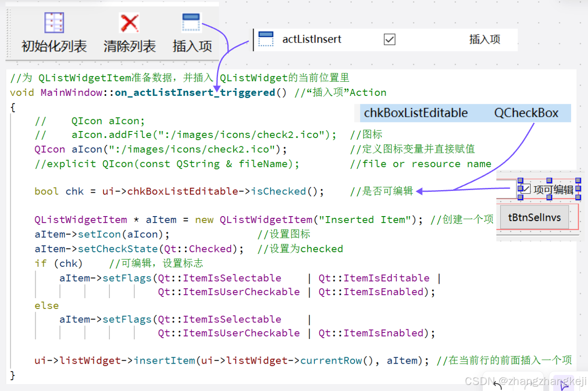The width and height of the screenshot is (588, 391).
Task: Select the actListInsert action row icon
Action: (x=266, y=39)
